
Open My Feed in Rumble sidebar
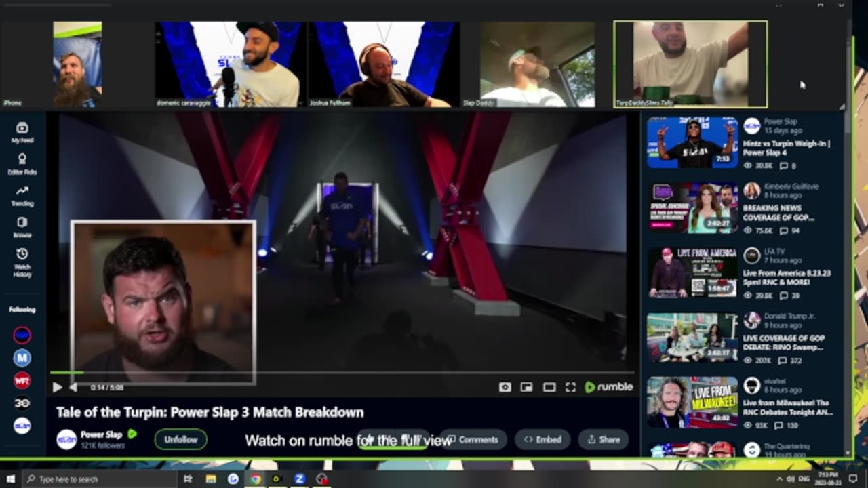click(22, 133)
